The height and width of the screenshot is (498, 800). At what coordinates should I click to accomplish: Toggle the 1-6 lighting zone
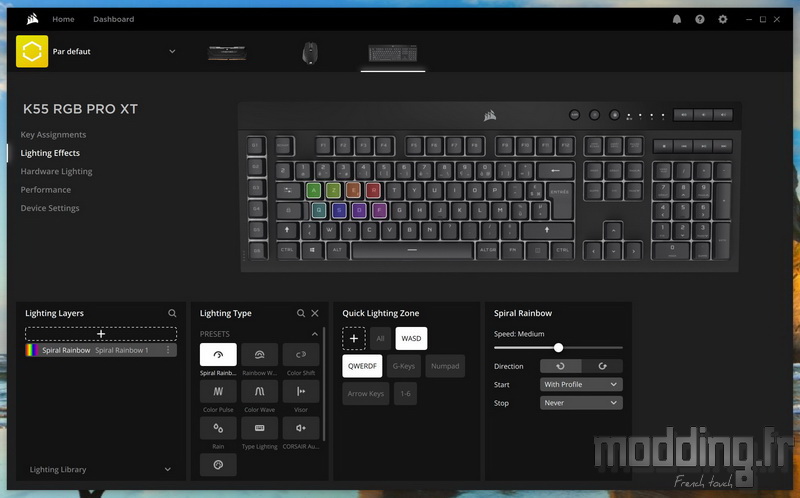406,393
